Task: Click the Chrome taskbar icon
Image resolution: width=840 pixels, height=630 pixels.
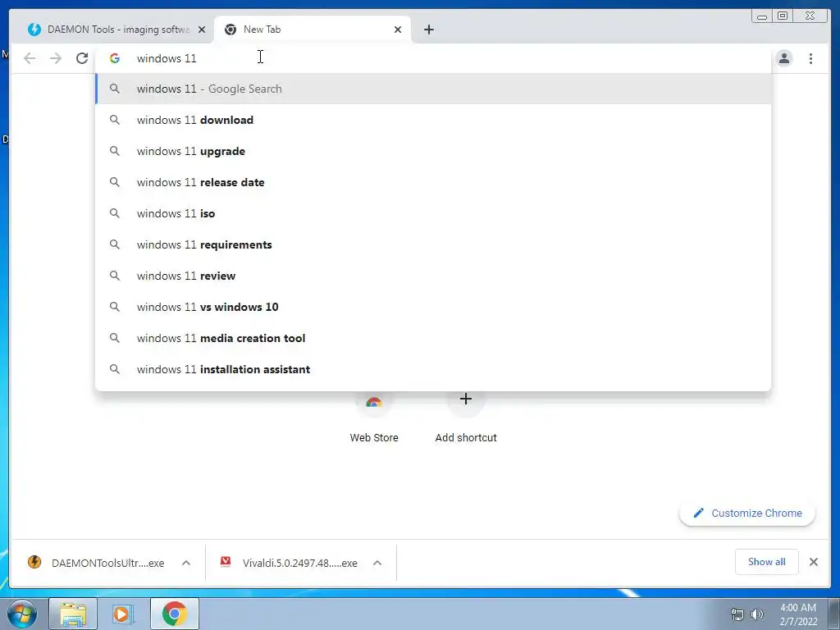Action: pyautogui.click(x=175, y=614)
